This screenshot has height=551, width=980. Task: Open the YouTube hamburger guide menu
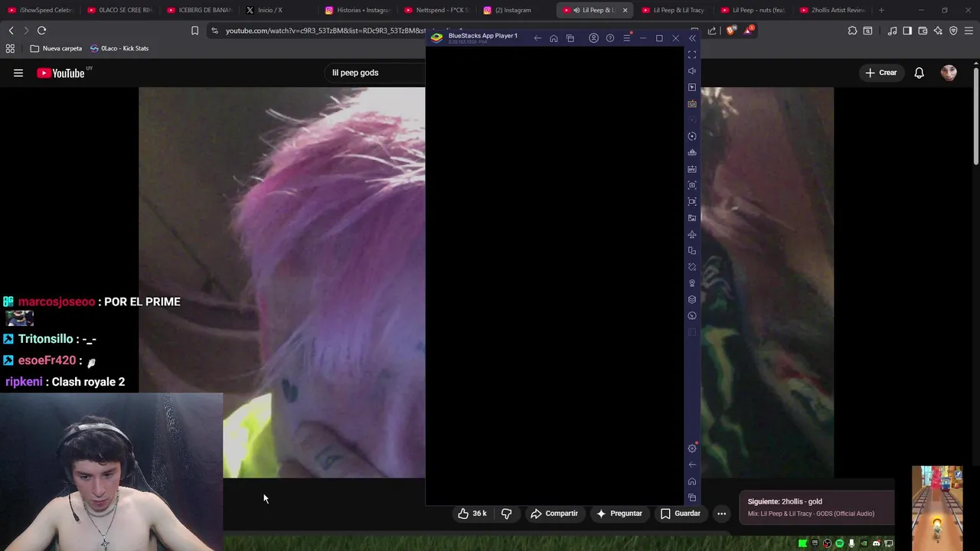coord(18,73)
